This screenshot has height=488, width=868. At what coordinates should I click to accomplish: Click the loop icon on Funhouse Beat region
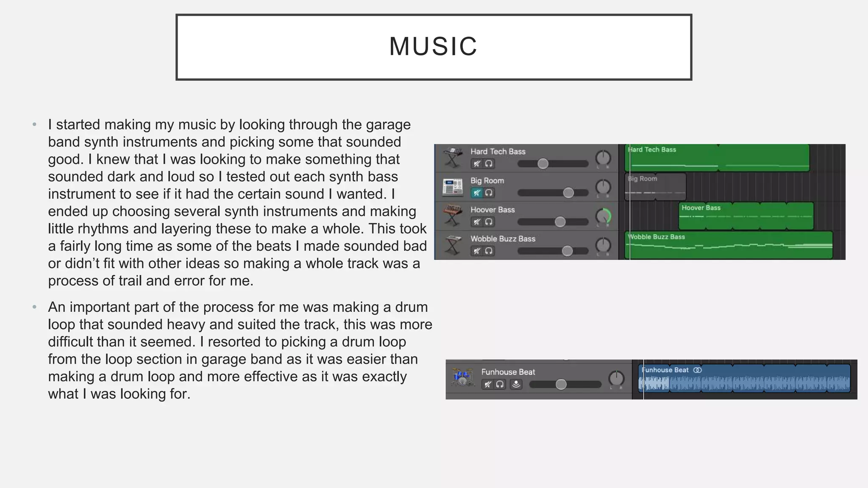pyautogui.click(x=698, y=370)
